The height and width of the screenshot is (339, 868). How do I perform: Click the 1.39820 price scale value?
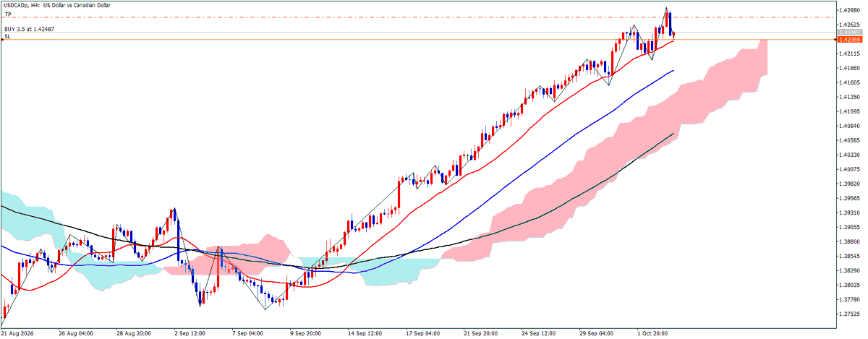click(x=850, y=184)
